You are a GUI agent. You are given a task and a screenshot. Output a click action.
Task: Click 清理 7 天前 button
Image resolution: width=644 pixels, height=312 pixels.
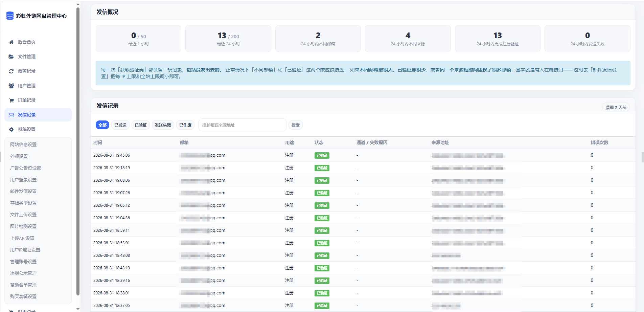pos(616,107)
